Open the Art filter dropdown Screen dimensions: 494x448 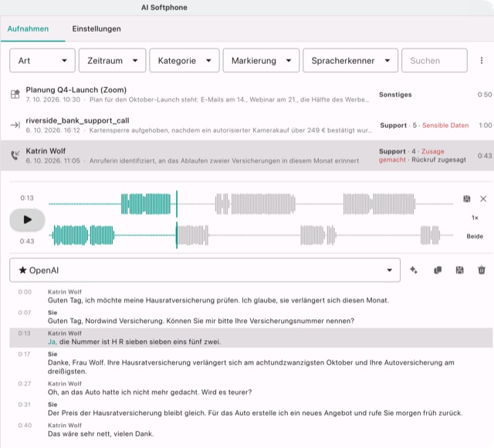42,60
